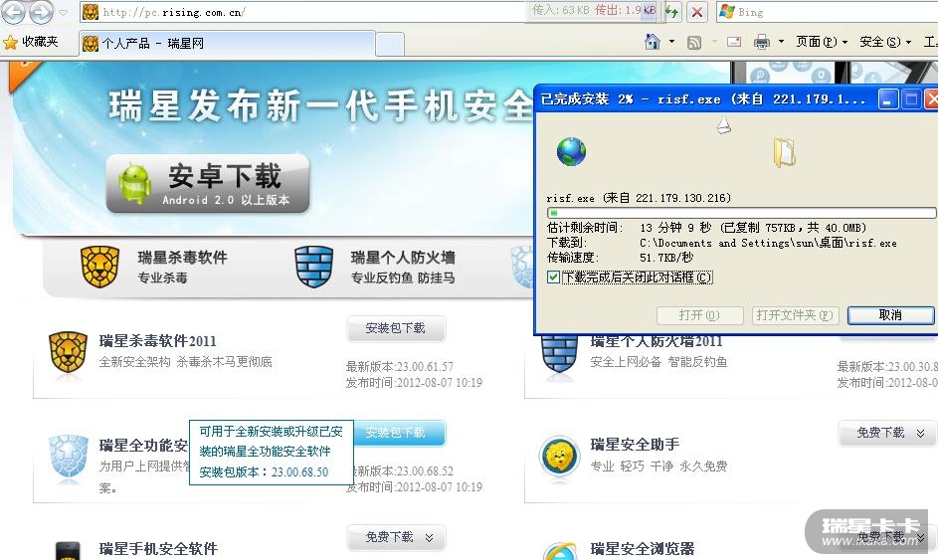This screenshot has height=560, width=938.
Task: Open the 瑞星手机安全软件 title link
Action: click(x=158, y=549)
